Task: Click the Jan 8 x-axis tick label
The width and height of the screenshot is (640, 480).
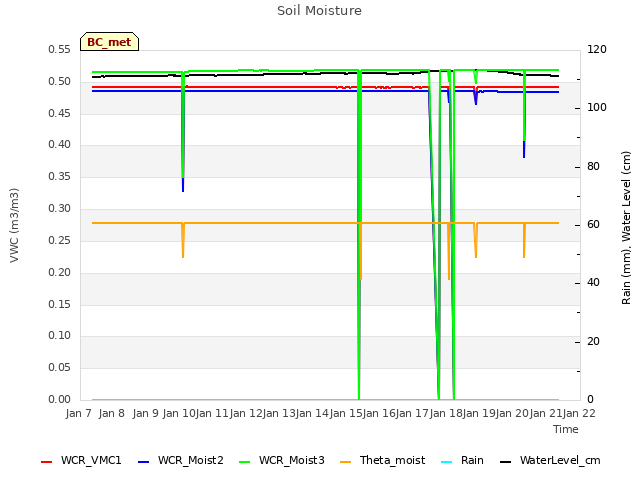Action: pyautogui.click(x=111, y=413)
